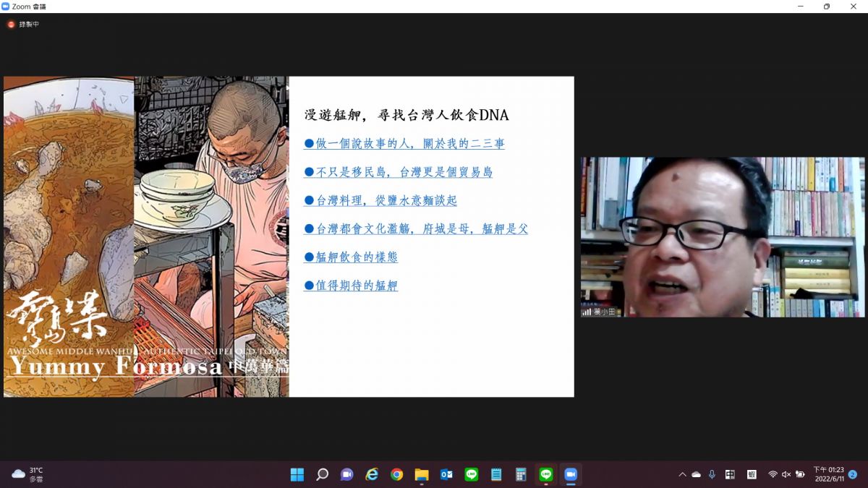868x488 pixels.
Task: Open the weather widget showing 31°C
Action: (x=27, y=474)
